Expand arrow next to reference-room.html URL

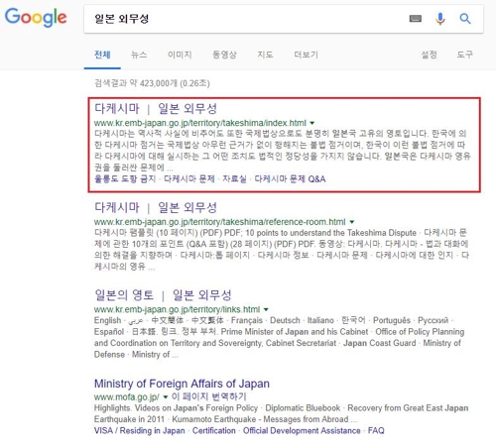[352, 222]
